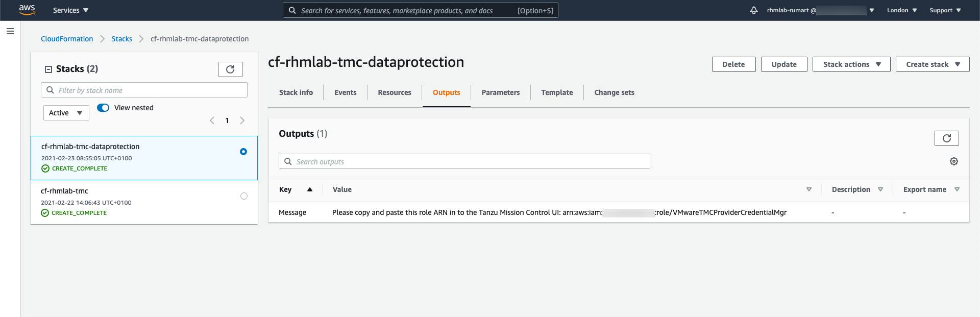Click the Delete stack button
Screen dimensions: 980x317
coord(733,64)
